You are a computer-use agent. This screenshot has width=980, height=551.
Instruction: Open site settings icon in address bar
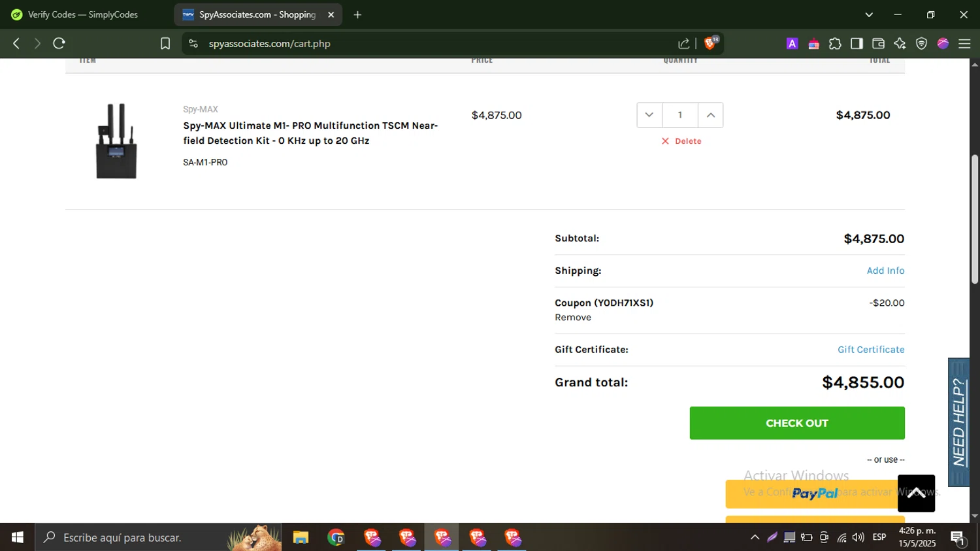pyautogui.click(x=193, y=43)
